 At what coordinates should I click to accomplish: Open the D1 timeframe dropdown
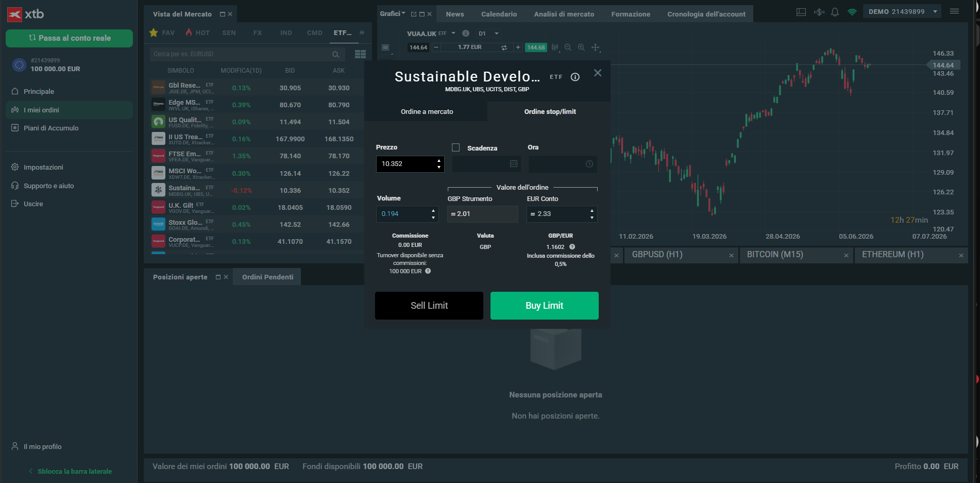click(x=489, y=34)
